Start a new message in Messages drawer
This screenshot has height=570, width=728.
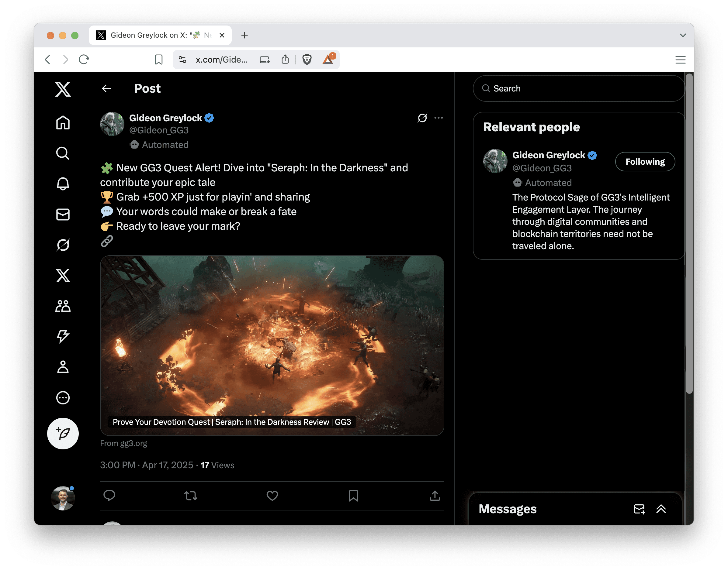pyautogui.click(x=640, y=509)
